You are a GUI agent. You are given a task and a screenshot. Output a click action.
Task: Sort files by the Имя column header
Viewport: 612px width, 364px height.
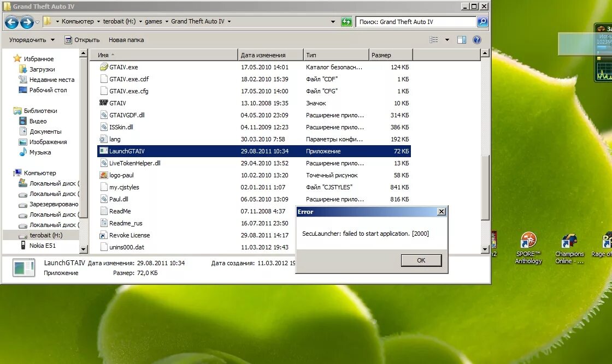[x=163, y=55]
